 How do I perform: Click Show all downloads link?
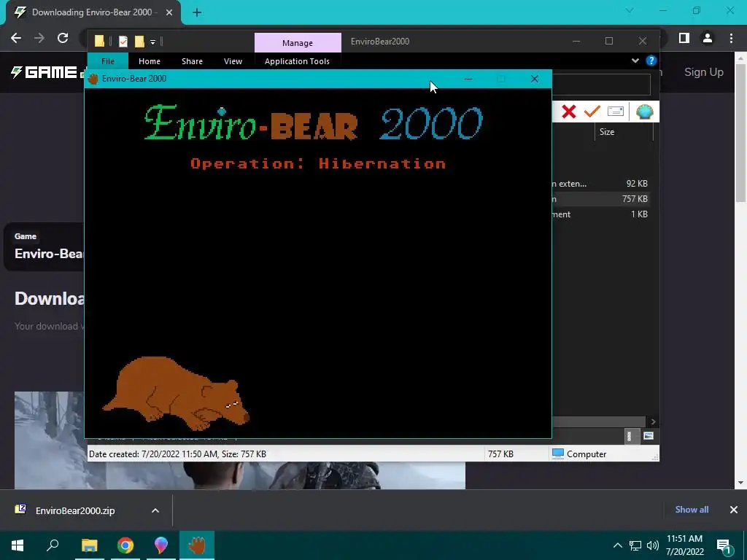pyautogui.click(x=692, y=510)
